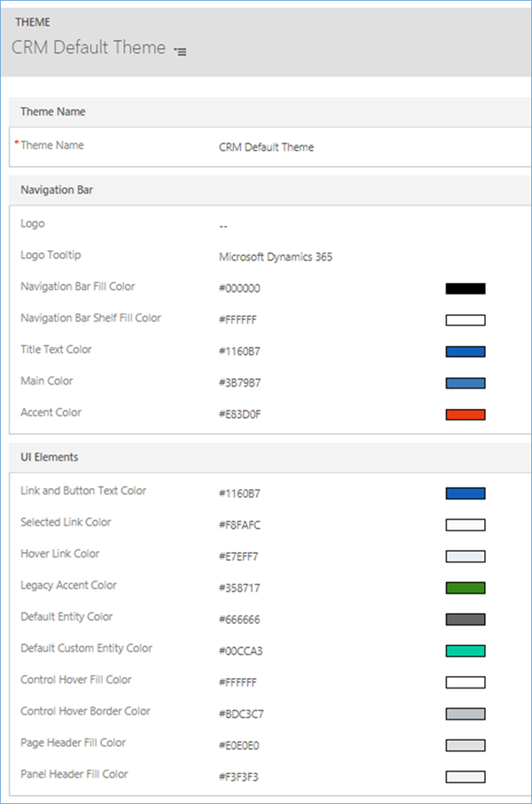
Task: Collapse the Navigation Bar section header
Action: click(x=59, y=191)
